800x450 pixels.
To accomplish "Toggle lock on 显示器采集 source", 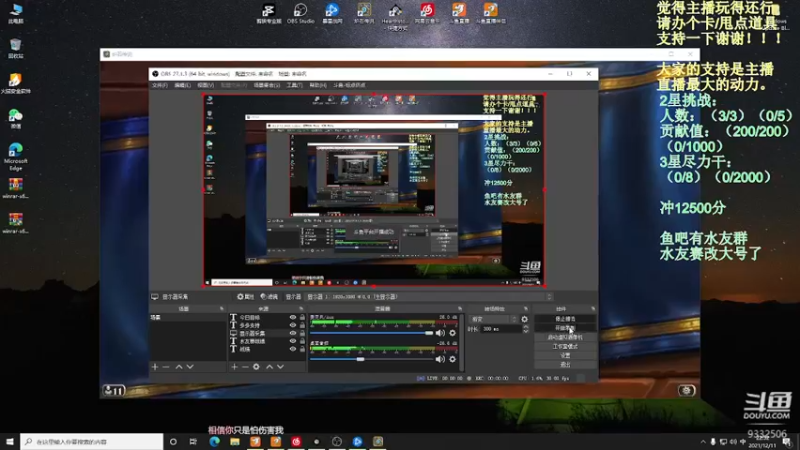I will pos(302,333).
